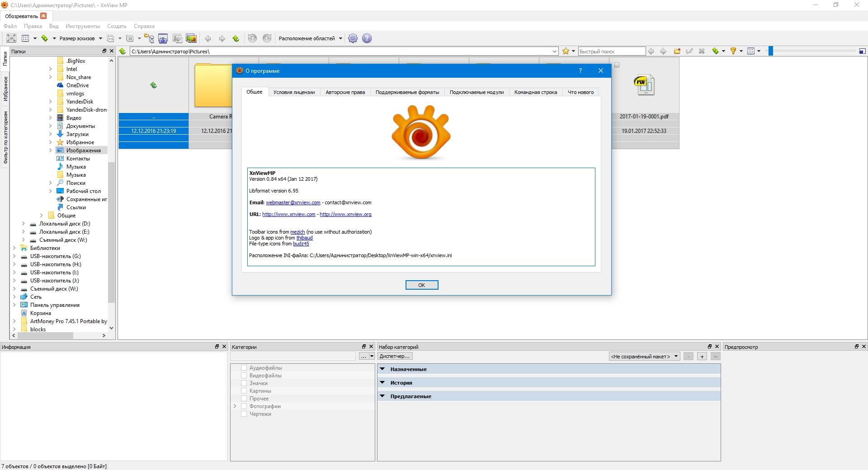Open the Справка menu
Screen dimensions: 868x470
[x=144, y=26]
